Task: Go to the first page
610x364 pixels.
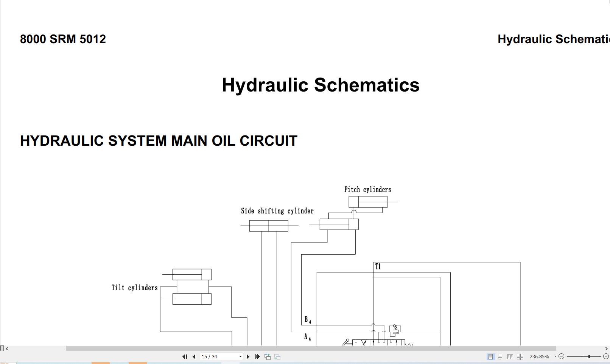Action: [x=185, y=356]
